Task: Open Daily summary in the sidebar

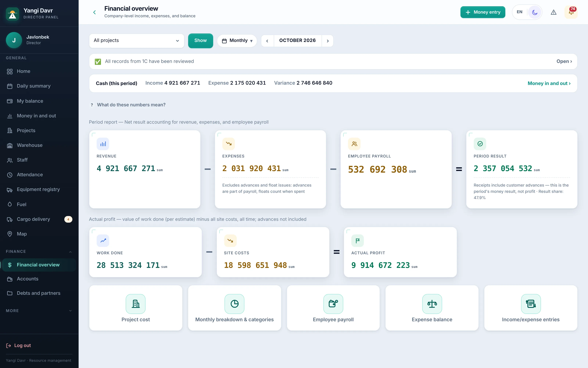Action: [x=39, y=86]
